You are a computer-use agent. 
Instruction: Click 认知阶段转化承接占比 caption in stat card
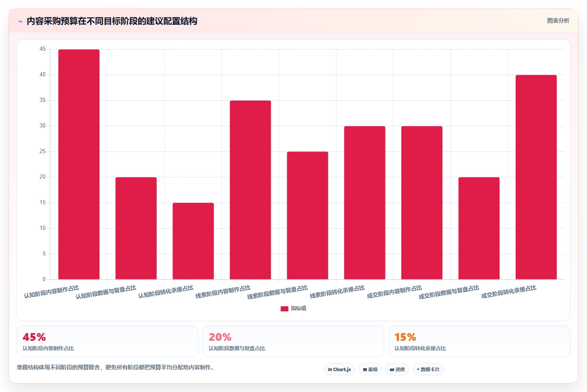[x=420, y=348]
